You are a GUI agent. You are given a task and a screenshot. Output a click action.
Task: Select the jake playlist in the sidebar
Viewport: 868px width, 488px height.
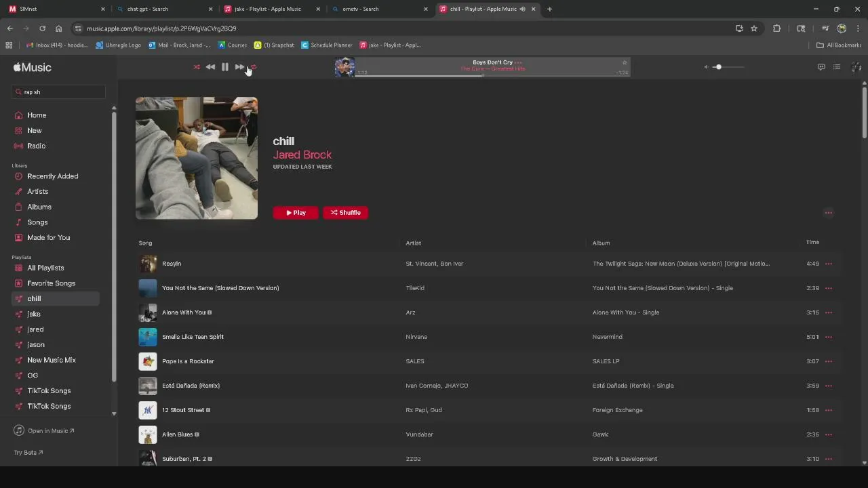(x=34, y=314)
